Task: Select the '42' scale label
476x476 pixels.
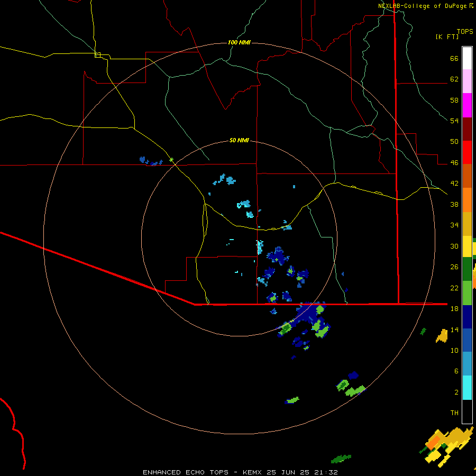Action: (454, 184)
